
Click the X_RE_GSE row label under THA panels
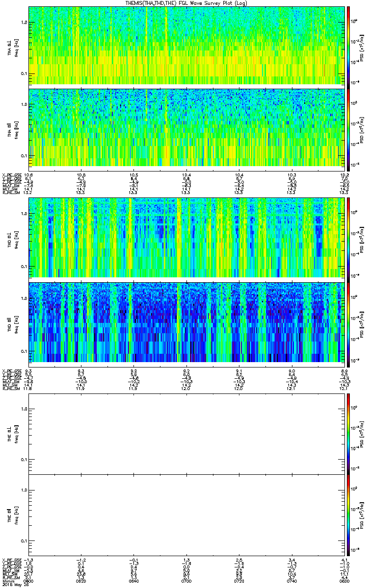tap(11, 175)
